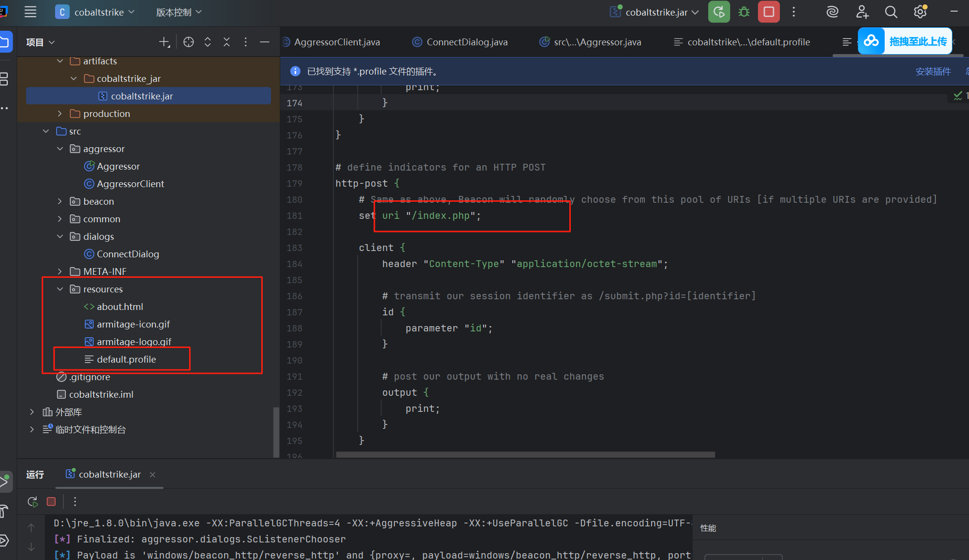Expand the production folder

[60, 114]
